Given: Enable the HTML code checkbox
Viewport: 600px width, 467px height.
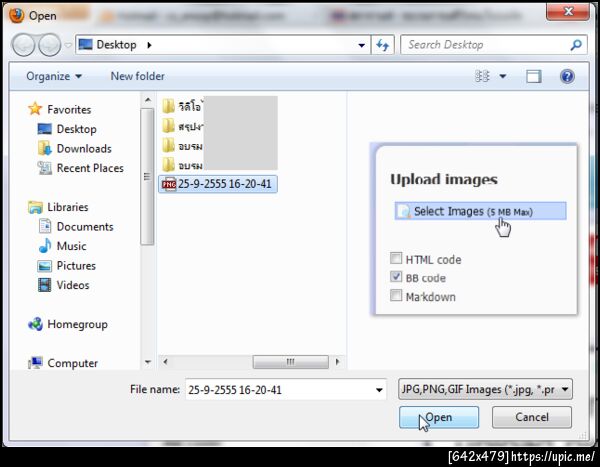Looking at the screenshot, I should pos(396,258).
